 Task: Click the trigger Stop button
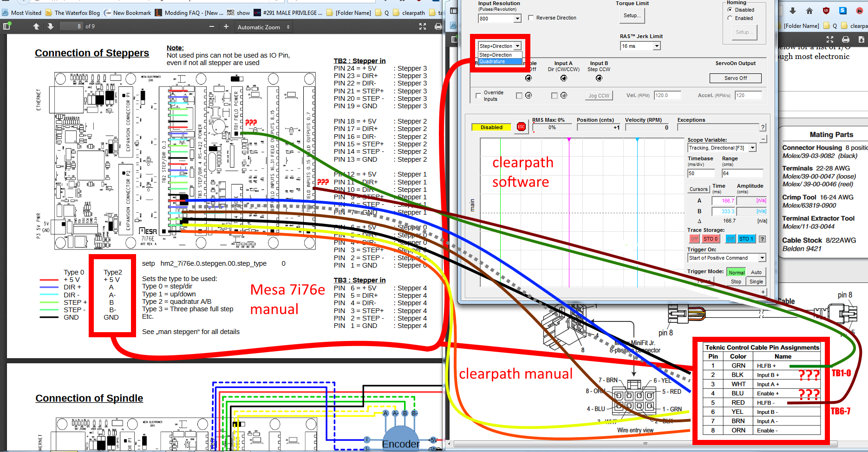click(736, 282)
